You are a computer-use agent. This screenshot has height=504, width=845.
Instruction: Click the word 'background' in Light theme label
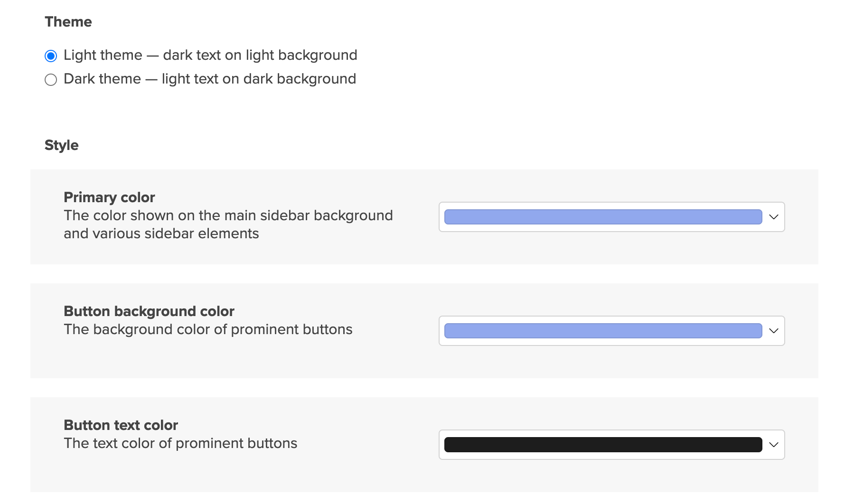click(x=317, y=55)
